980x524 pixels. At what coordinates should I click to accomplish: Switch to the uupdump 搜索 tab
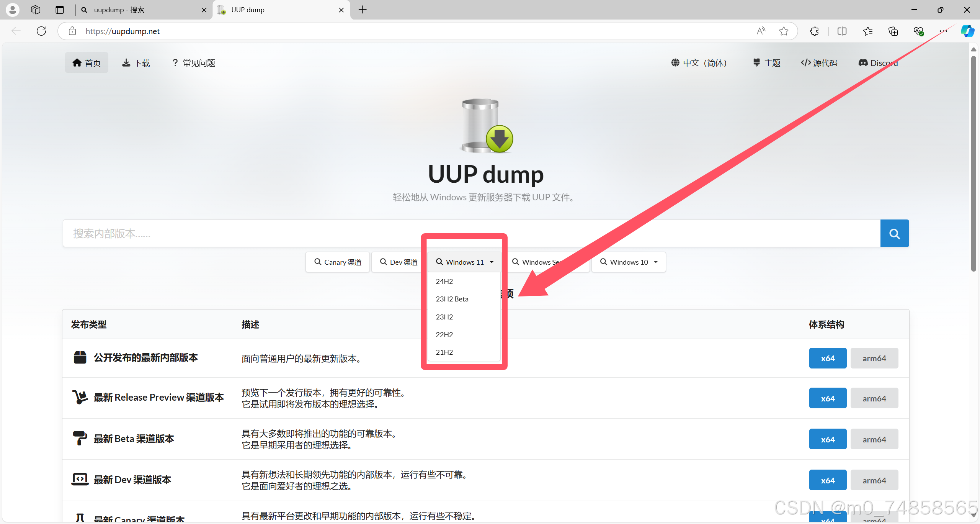pos(144,10)
